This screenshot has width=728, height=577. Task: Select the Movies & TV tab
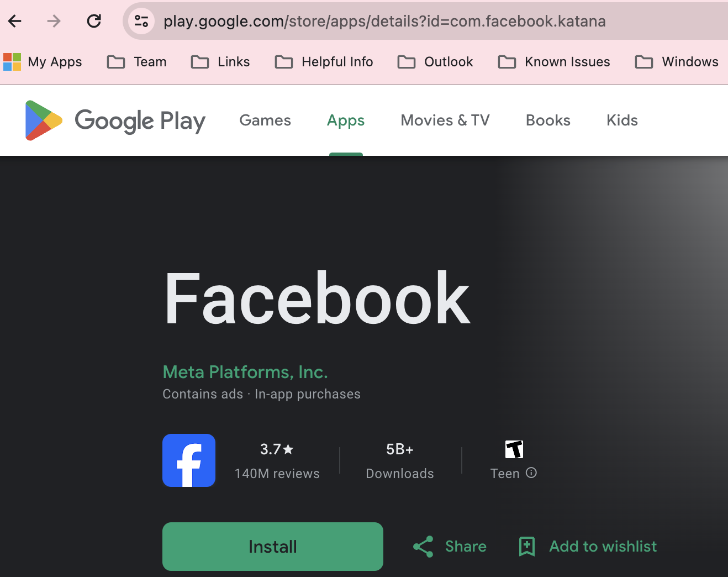click(445, 120)
